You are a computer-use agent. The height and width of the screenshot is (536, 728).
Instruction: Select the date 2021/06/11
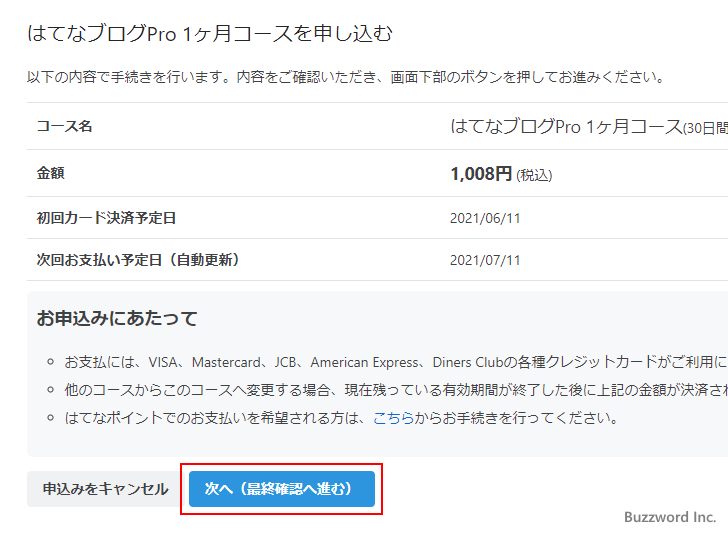(x=485, y=218)
